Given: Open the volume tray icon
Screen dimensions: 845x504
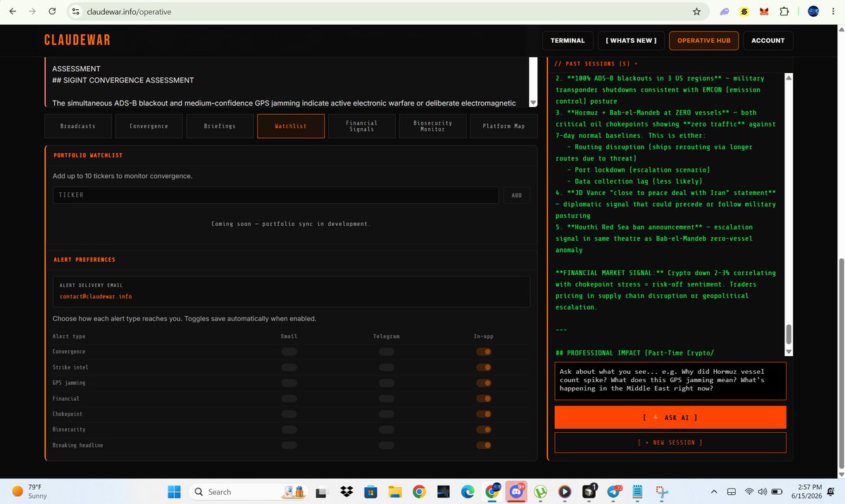Looking at the screenshot, I should point(763,491).
